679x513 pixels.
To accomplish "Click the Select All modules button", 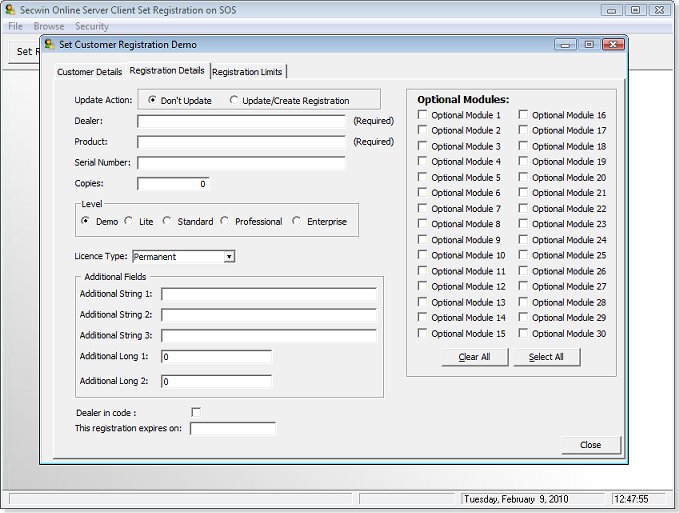I will click(x=546, y=357).
